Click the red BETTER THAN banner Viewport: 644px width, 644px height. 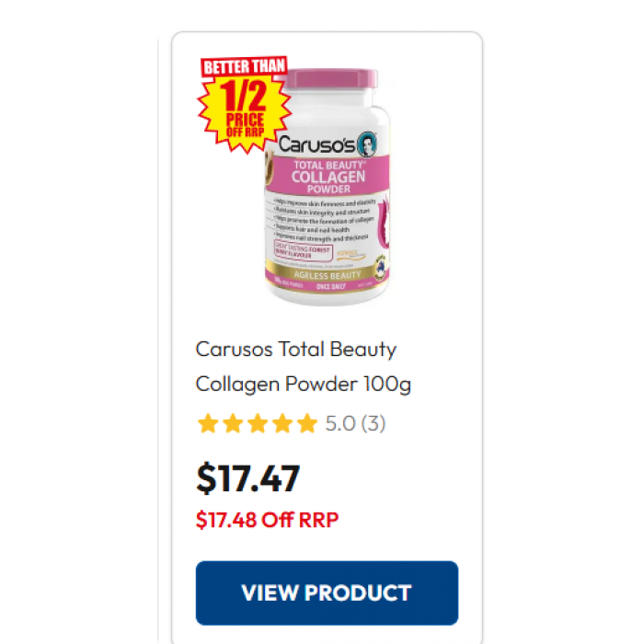click(244, 66)
